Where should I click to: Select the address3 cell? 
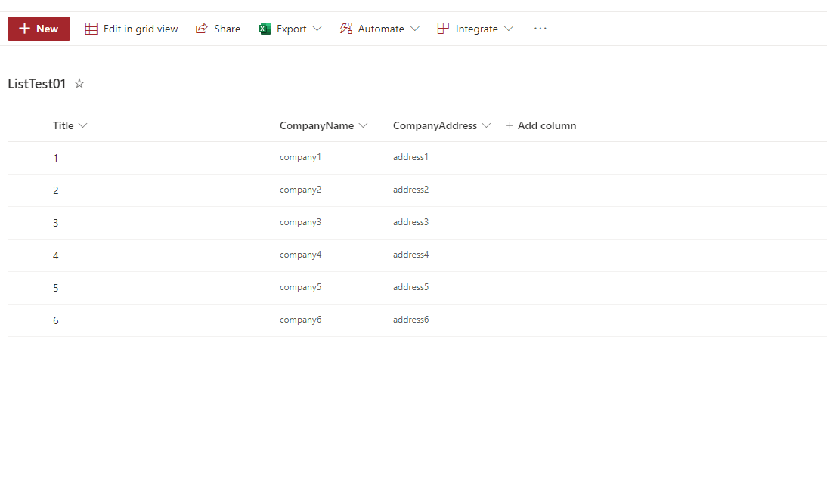[x=410, y=222]
